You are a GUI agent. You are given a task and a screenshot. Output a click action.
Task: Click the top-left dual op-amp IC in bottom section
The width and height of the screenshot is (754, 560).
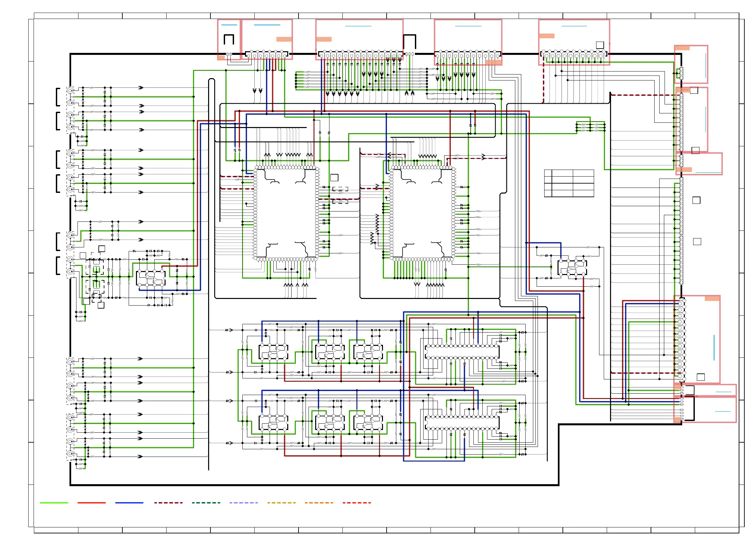(x=274, y=352)
